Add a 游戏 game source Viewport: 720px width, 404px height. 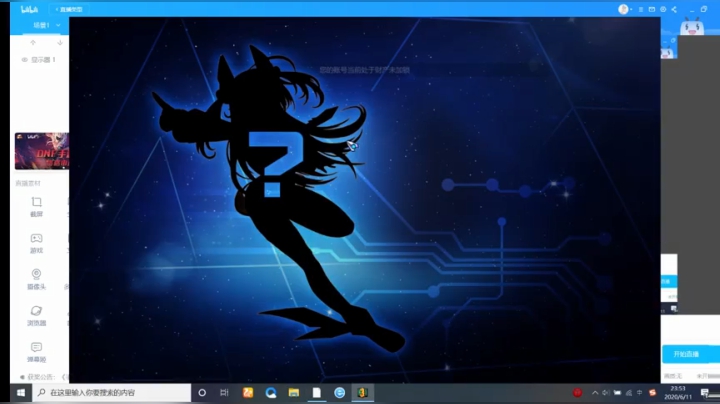(x=36, y=243)
